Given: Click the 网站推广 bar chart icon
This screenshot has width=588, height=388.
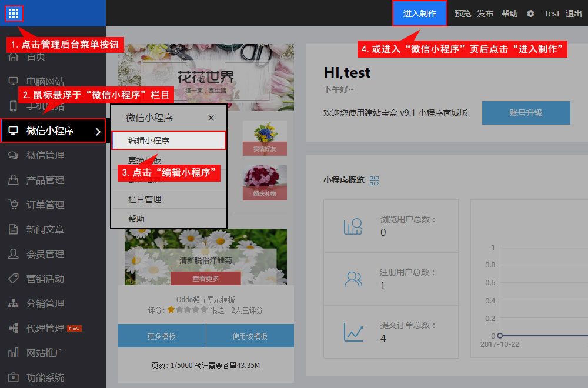Looking at the screenshot, I should click(13, 353).
